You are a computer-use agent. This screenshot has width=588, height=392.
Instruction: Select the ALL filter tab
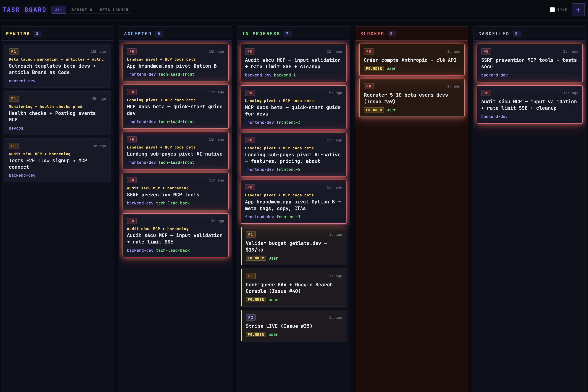[59, 10]
